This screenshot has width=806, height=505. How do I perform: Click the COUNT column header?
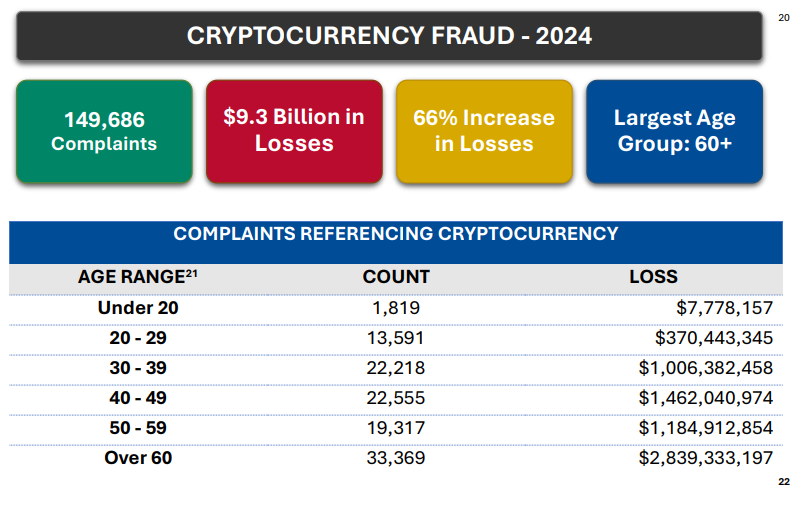[396, 277]
